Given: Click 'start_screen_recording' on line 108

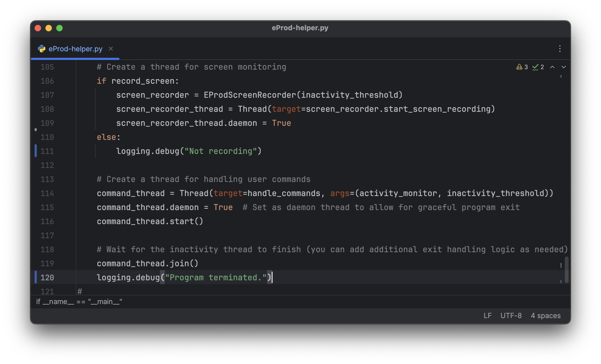Looking at the screenshot, I should [437, 109].
